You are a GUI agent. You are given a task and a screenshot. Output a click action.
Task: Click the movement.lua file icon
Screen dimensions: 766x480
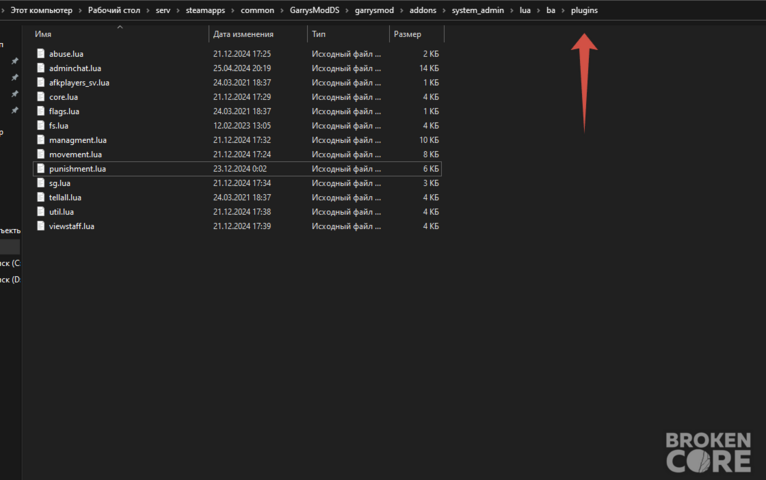click(41, 154)
